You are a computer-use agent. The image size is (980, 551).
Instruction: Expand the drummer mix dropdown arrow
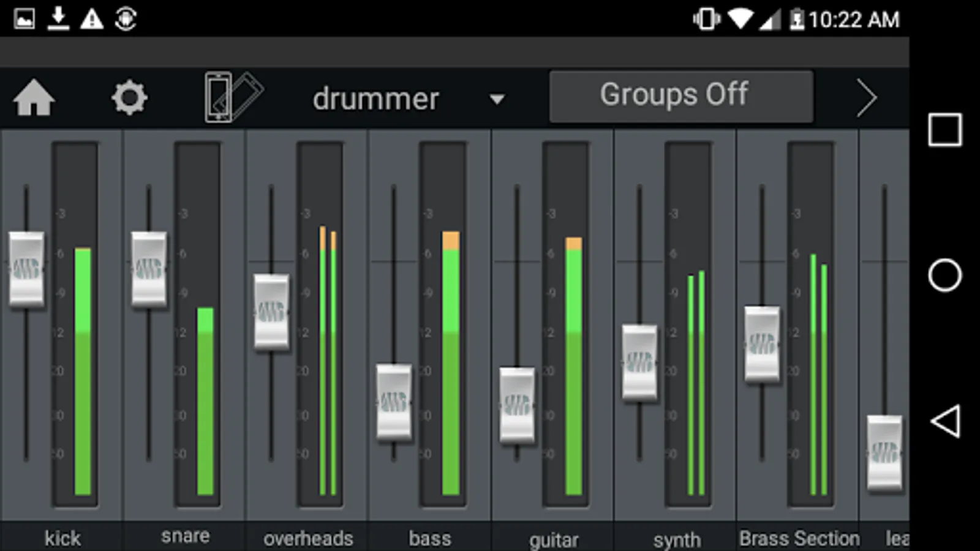click(x=497, y=99)
